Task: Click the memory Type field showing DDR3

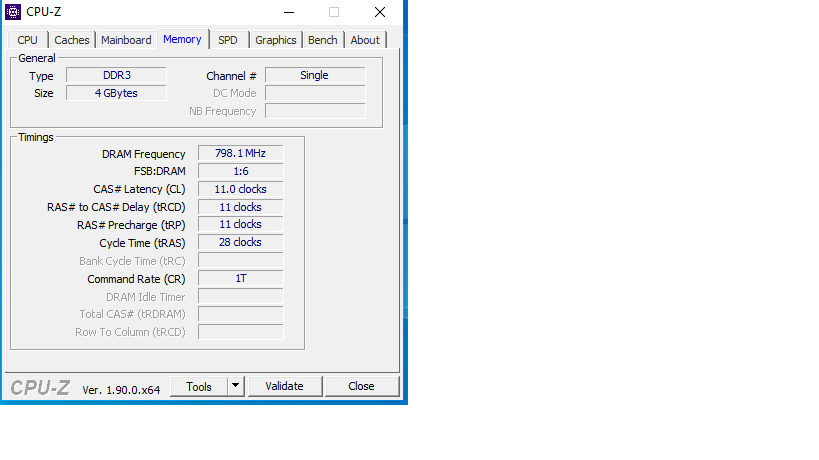Action: click(116, 75)
